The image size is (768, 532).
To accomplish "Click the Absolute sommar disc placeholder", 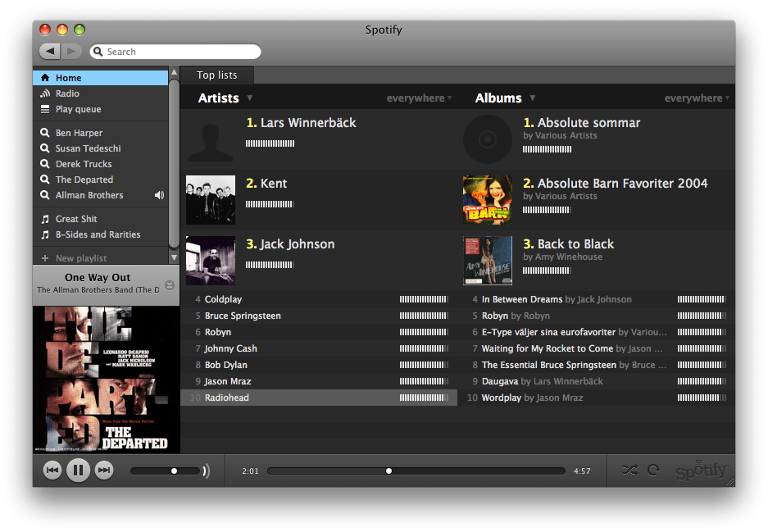I will click(488, 139).
